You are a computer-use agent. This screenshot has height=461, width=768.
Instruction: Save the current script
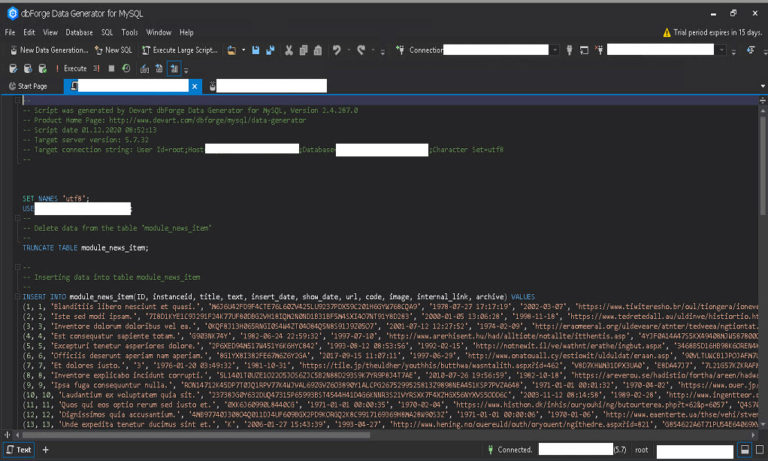[x=256, y=50]
